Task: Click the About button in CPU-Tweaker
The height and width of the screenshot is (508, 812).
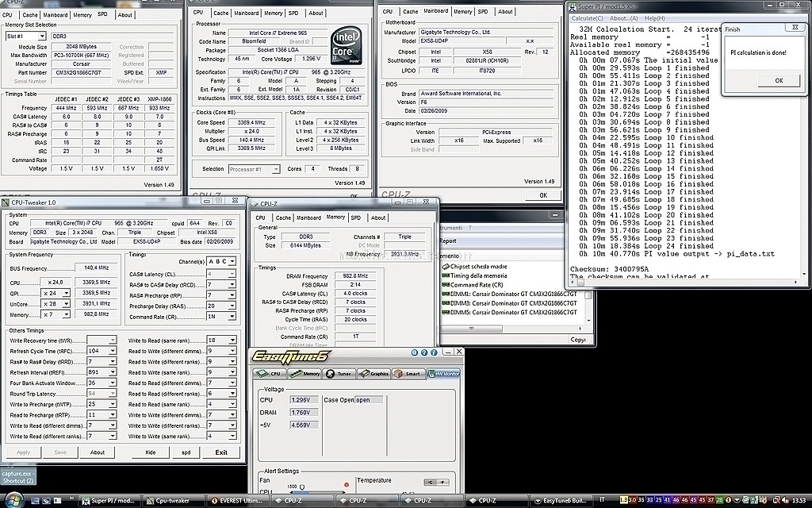Action: click(x=98, y=452)
